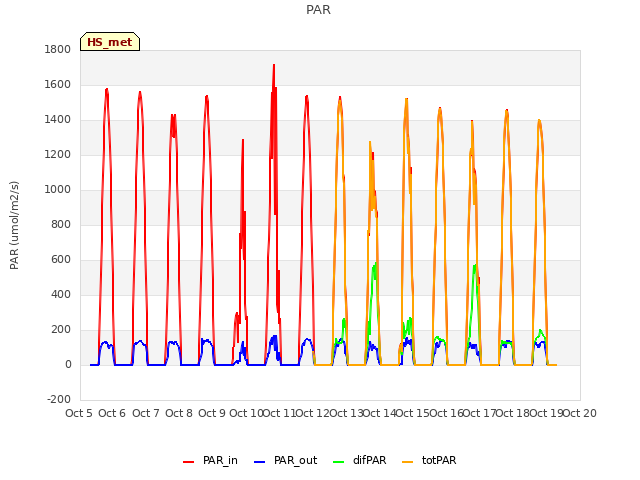Click the PAR chart title

point(318,10)
